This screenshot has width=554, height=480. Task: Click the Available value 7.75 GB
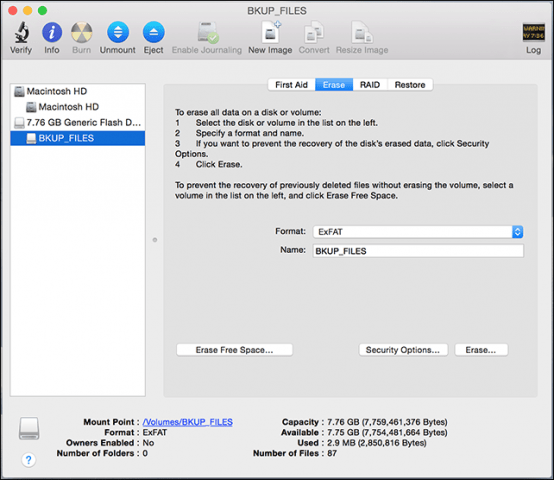387,433
